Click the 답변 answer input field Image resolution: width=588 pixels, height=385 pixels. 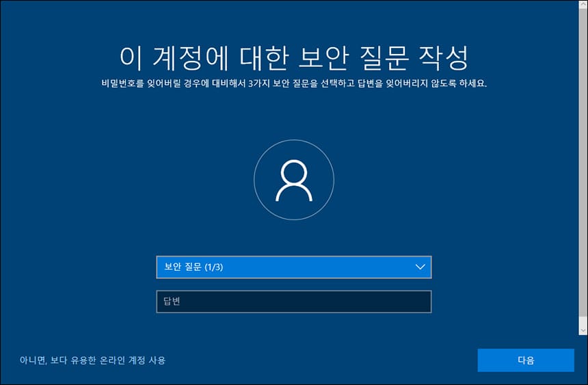293,302
